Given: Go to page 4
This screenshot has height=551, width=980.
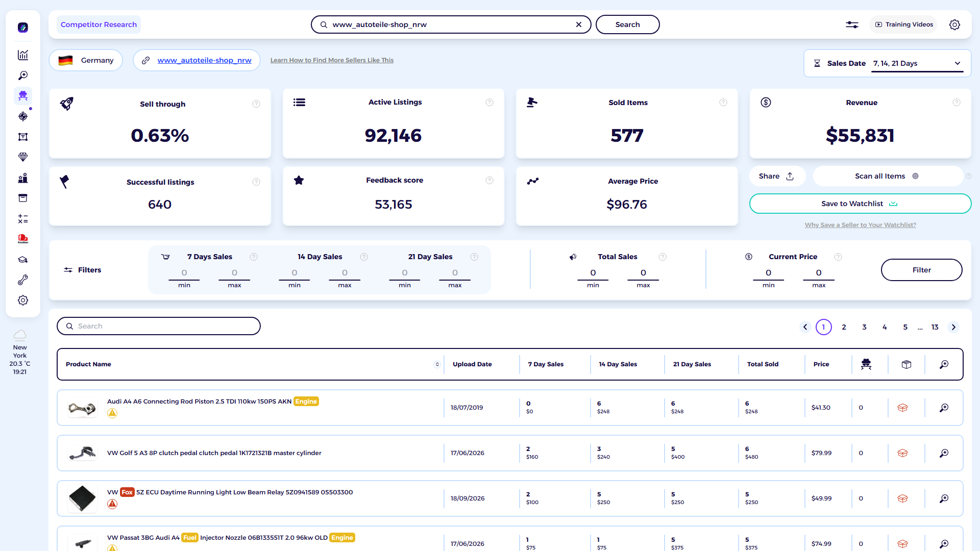Looking at the screenshot, I should [885, 327].
